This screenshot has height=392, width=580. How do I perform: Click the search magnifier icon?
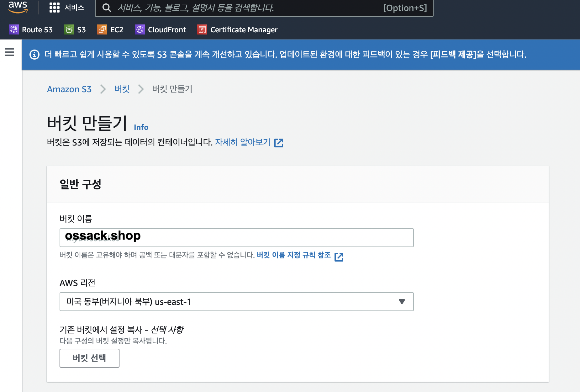[107, 8]
